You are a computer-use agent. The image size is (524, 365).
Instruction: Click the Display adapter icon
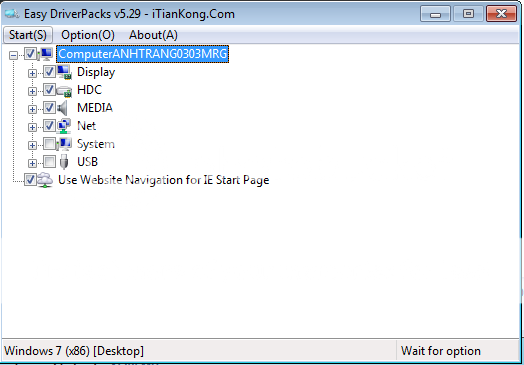(x=64, y=72)
